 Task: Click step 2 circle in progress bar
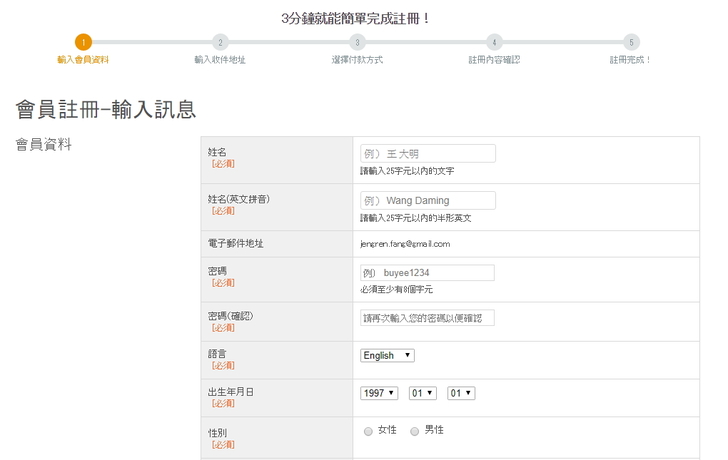pos(220,42)
